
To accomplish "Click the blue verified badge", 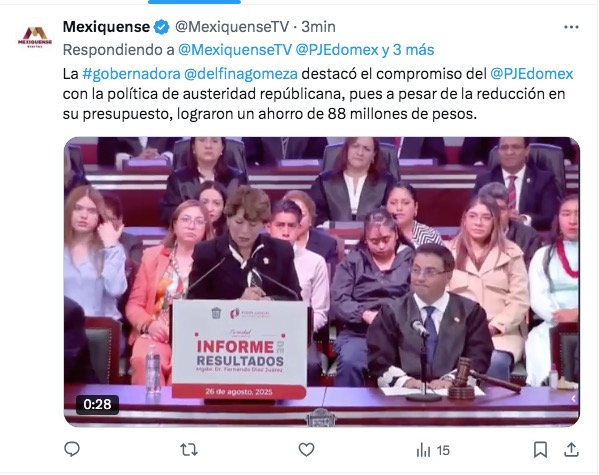I will [x=162, y=27].
